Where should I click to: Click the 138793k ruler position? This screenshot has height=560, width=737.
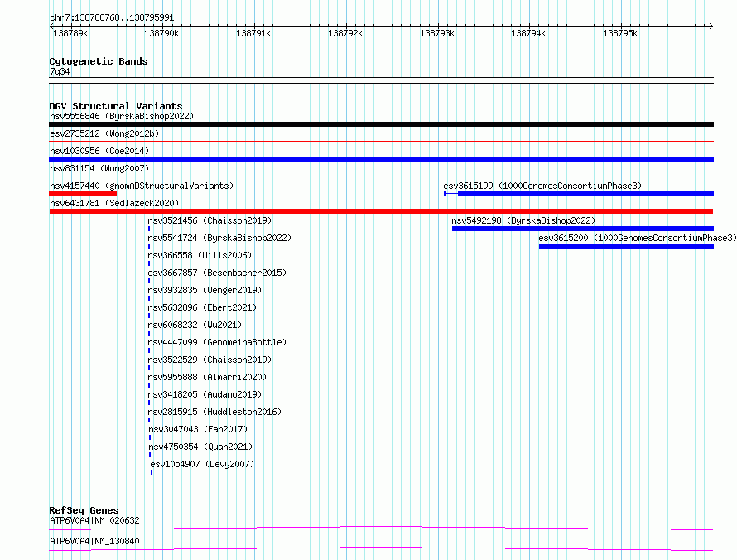coord(437,33)
